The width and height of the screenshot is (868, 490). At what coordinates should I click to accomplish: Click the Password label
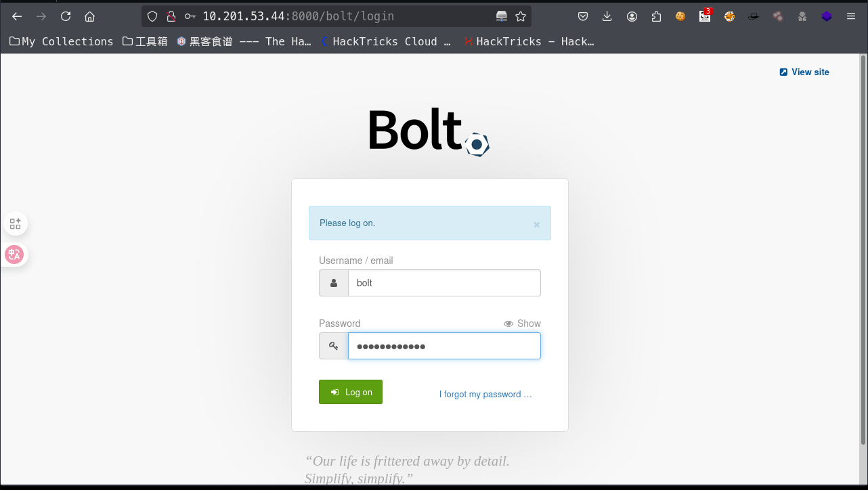point(340,324)
